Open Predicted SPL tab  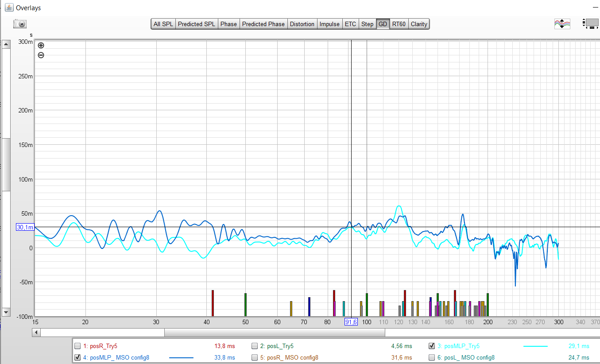pos(196,24)
